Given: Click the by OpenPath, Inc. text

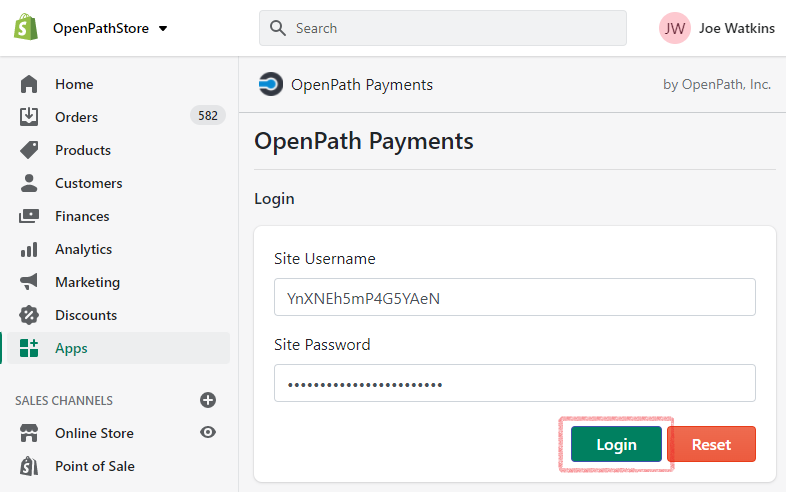Looking at the screenshot, I should tap(717, 84).
